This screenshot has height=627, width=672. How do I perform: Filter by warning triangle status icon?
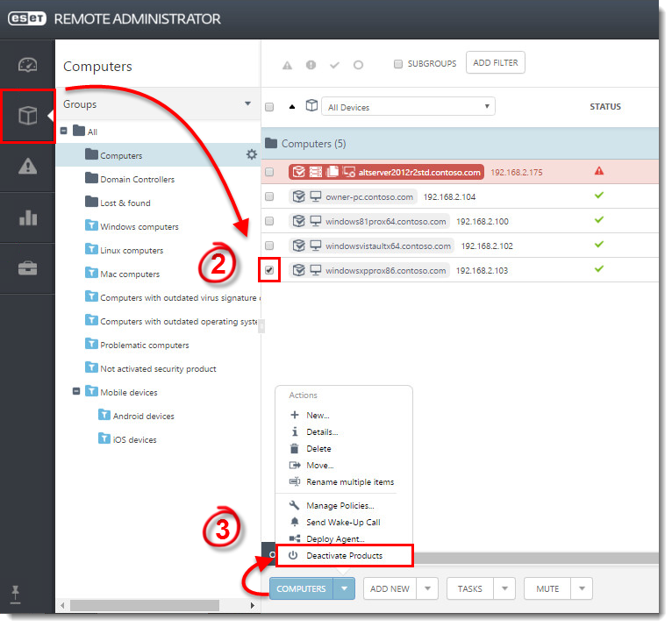tap(287, 66)
